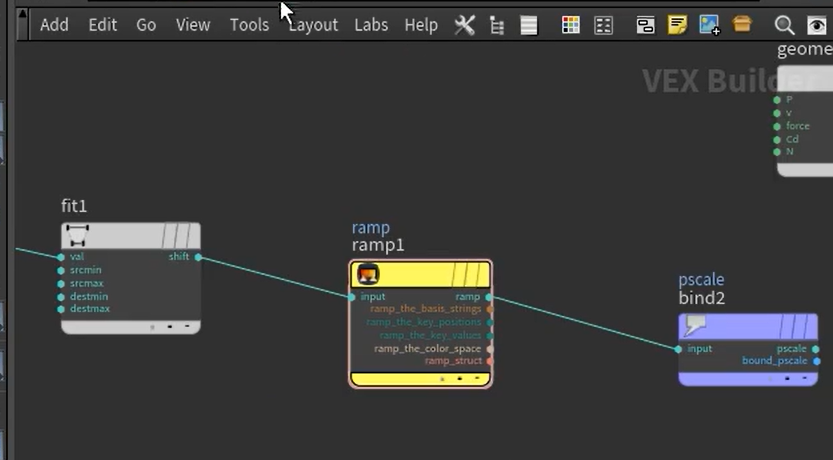
Task: Click the wrench and screwdriver tools icon
Action: [464, 25]
